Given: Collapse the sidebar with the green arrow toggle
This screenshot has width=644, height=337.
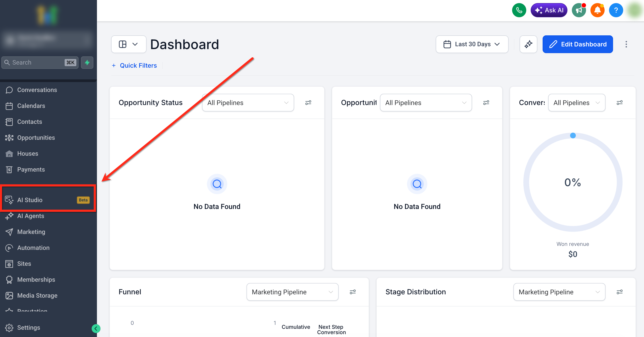Looking at the screenshot, I should point(96,329).
